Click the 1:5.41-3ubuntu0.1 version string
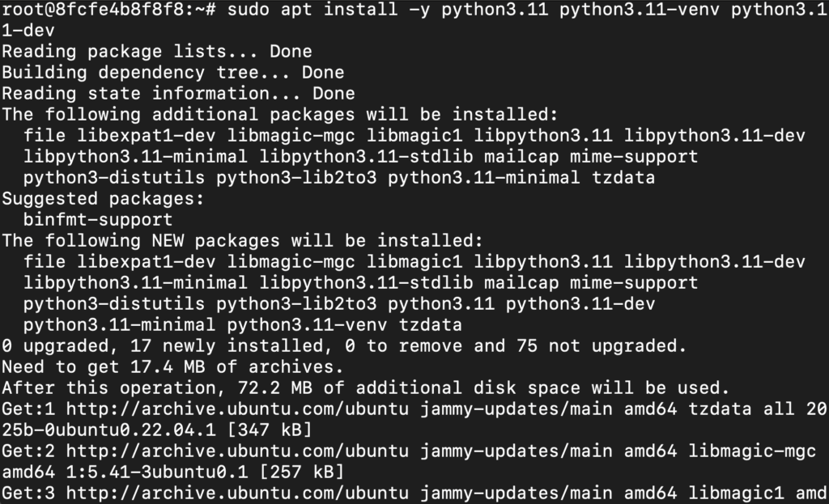 (x=157, y=472)
